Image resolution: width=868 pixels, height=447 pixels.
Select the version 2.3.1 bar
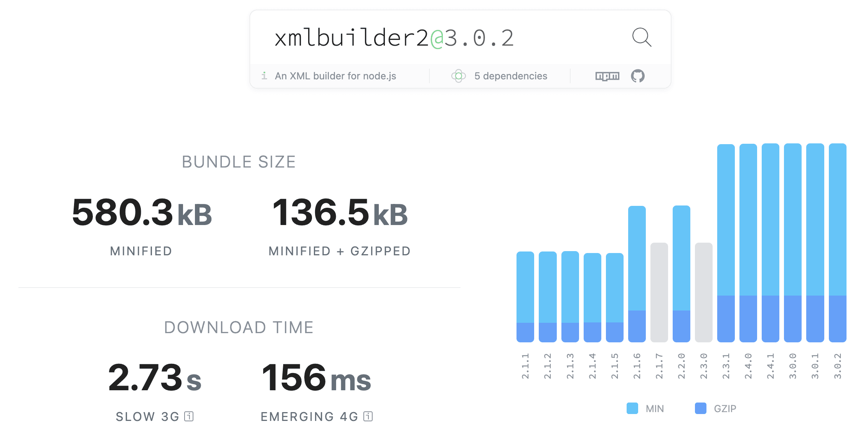point(726,243)
